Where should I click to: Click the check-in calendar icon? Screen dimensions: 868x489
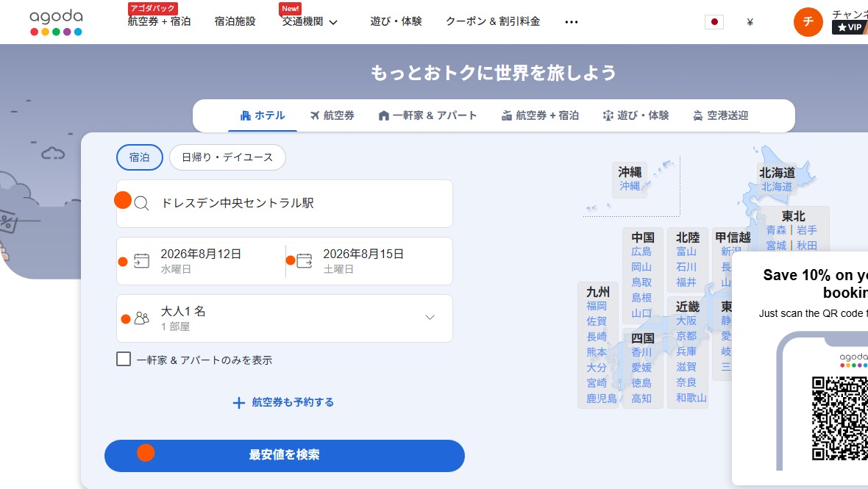(142, 260)
